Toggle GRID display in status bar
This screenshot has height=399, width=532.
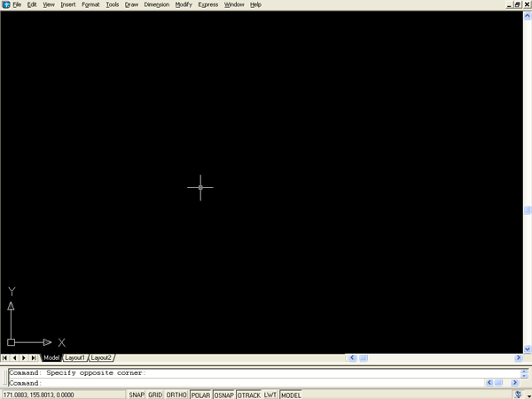pos(155,395)
